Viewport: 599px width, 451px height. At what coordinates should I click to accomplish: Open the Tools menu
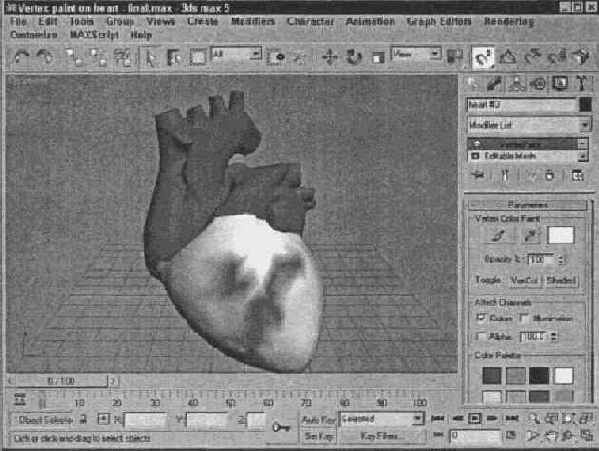[x=82, y=21]
